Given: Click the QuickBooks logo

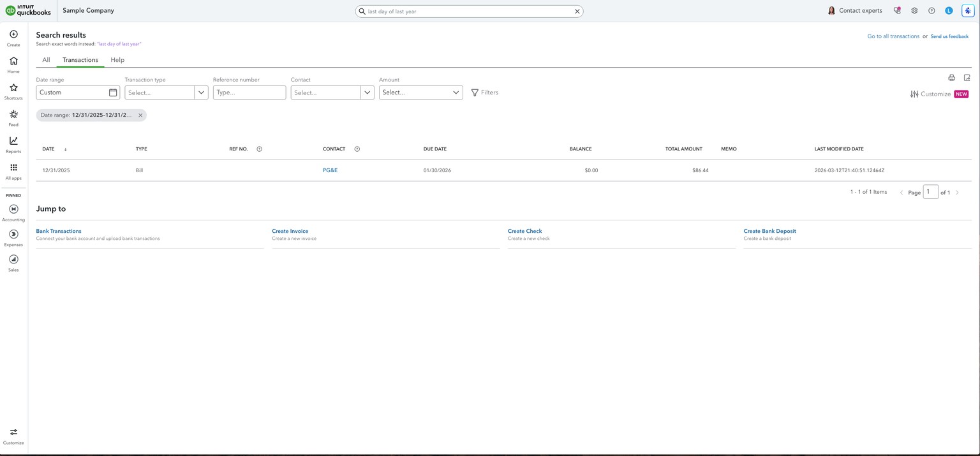Looking at the screenshot, I should point(28,11).
